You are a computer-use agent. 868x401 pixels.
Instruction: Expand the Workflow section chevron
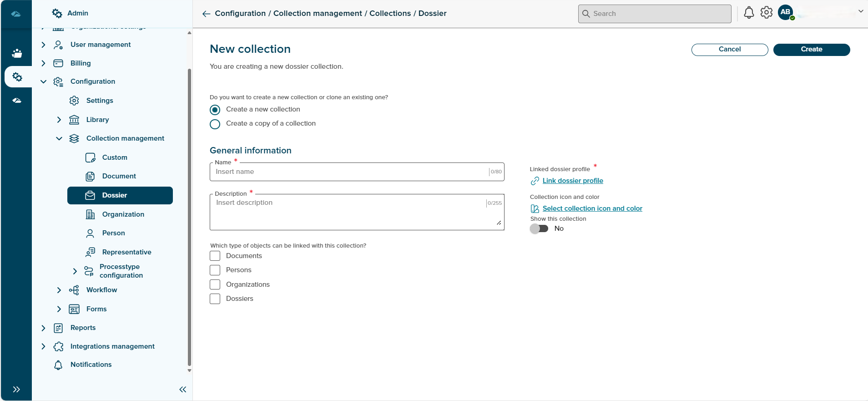pos(59,290)
